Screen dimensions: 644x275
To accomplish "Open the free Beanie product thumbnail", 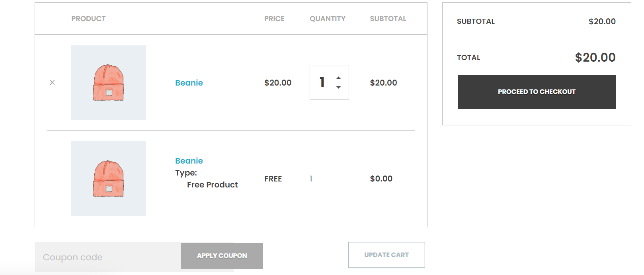I will coord(109,179).
